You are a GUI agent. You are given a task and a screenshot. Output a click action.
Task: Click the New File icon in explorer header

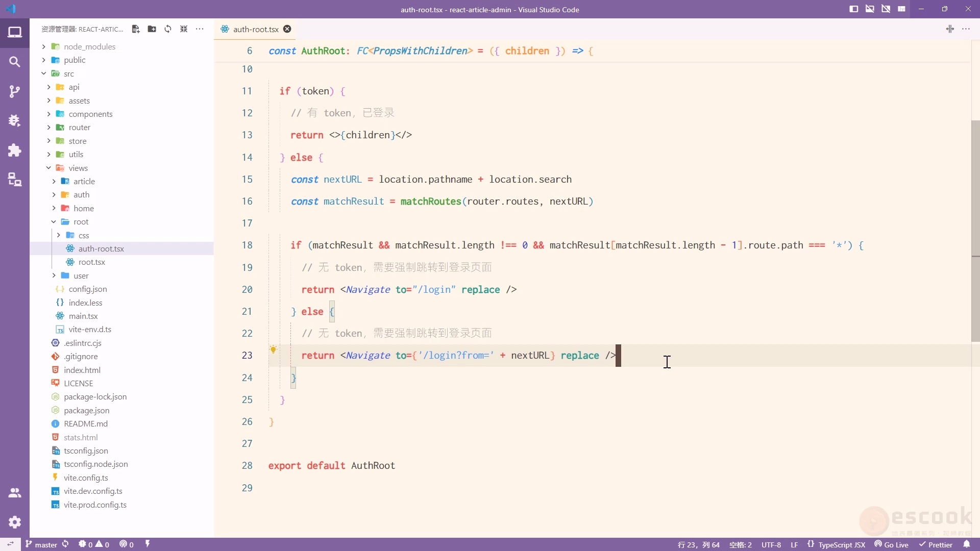click(136, 29)
